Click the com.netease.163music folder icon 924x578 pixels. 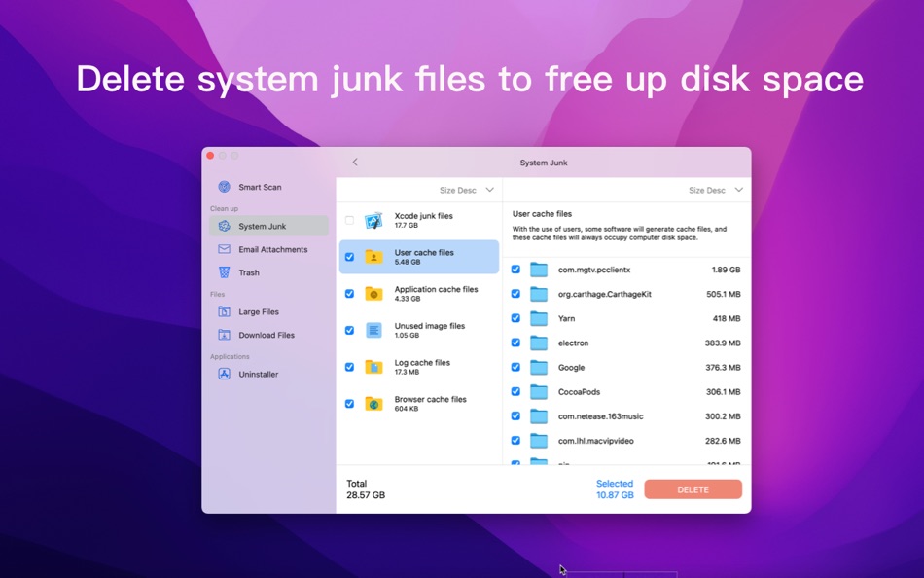pyautogui.click(x=539, y=416)
